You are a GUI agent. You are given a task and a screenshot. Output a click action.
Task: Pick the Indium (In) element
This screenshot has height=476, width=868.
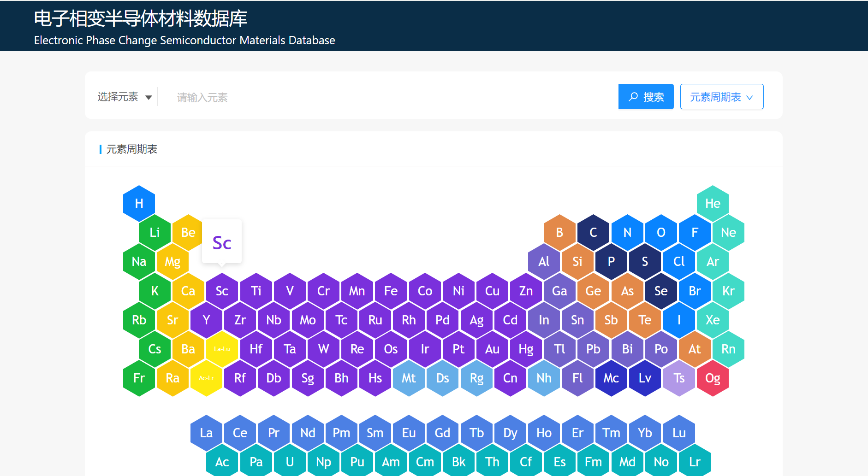pyautogui.click(x=544, y=320)
